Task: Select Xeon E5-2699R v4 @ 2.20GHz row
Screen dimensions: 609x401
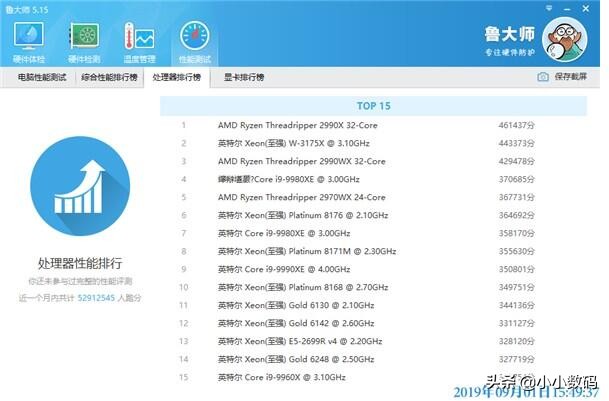Action: pos(373,341)
